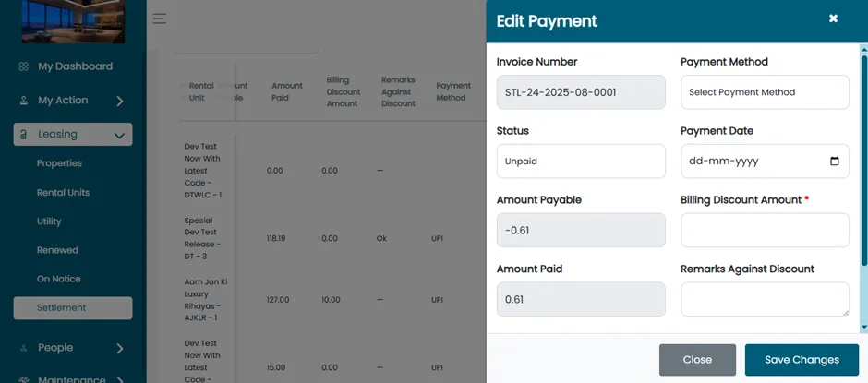Click the Maintenance tools icon

[23, 380]
